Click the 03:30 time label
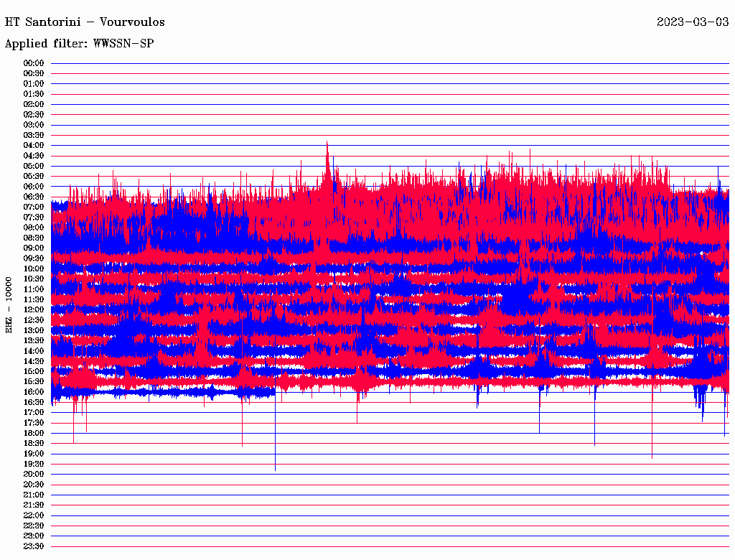Image resolution: width=735 pixels, height=560 pixels. pyautogui.click(x=34, y=136)
